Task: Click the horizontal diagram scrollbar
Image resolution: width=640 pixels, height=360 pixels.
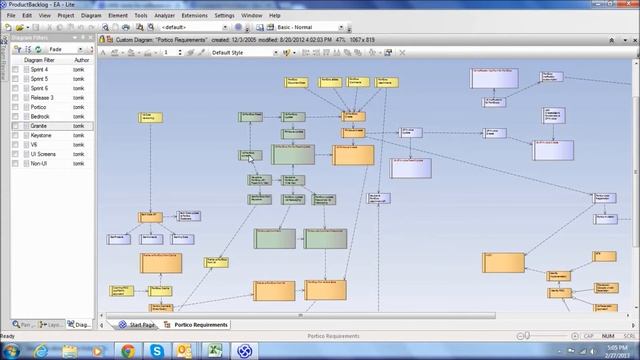Action: 301,316
